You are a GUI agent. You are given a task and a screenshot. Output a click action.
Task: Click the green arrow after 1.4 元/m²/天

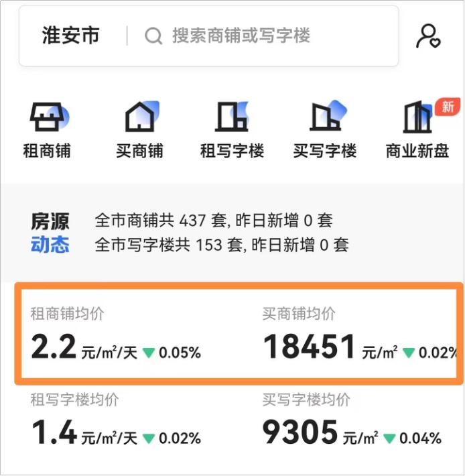click(149, 438)
